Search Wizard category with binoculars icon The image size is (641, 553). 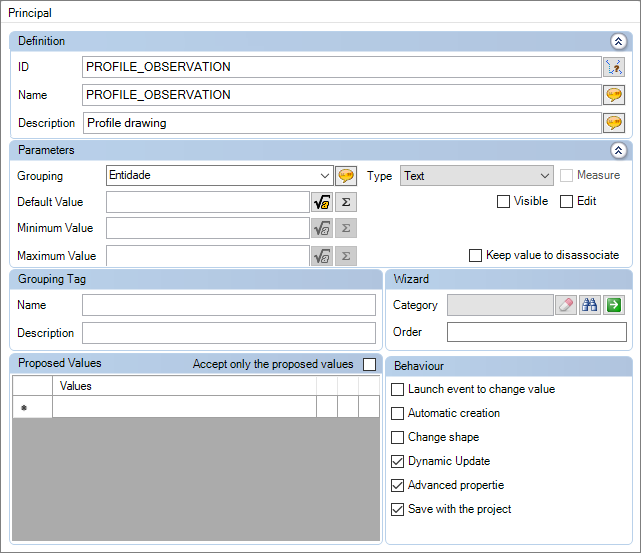pos(590,305)
